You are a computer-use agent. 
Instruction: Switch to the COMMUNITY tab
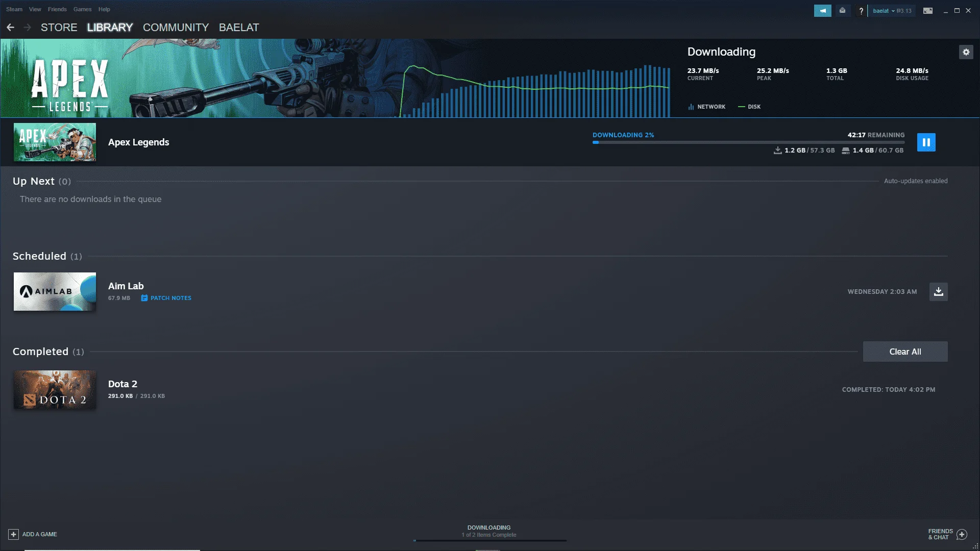tap(176, 28)
